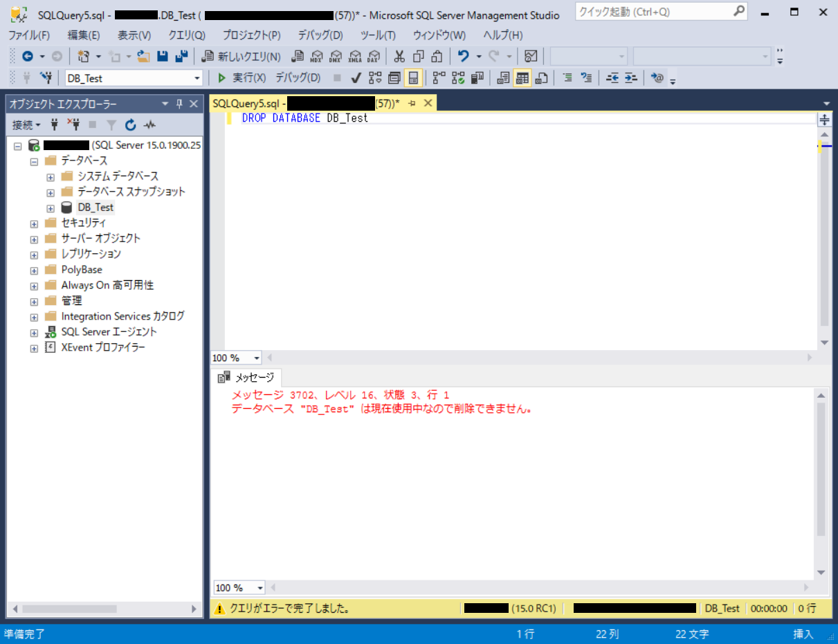Toggle include client statistics
The width and height of the screenshot is (838, 644).
(x=477, y=78)
